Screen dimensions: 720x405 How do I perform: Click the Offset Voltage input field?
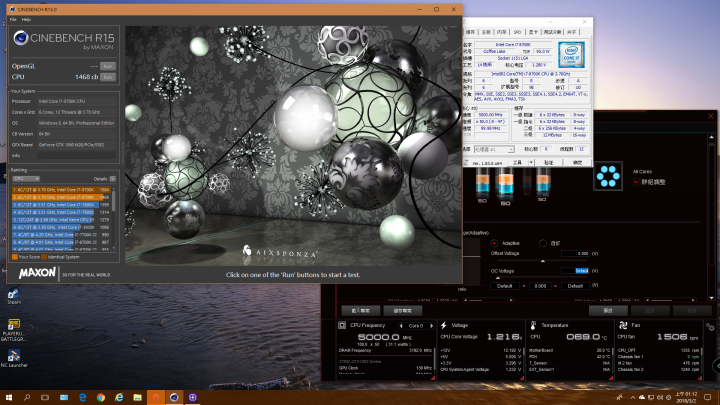[x=575, y=253]
